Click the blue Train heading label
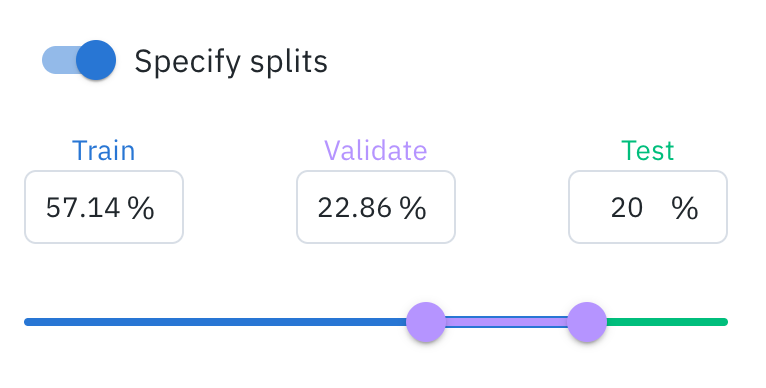This screenshot has width=766, height=388. [104, 151]
